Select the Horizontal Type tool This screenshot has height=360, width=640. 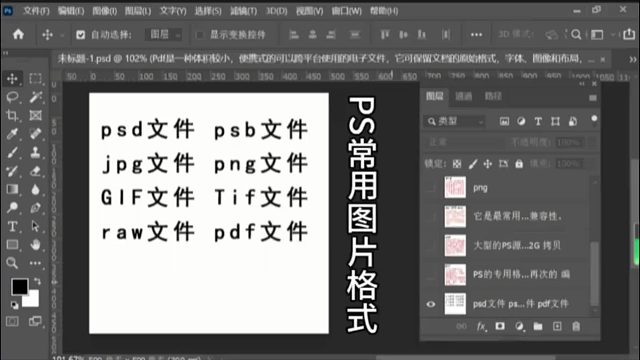tap(12, 226)
